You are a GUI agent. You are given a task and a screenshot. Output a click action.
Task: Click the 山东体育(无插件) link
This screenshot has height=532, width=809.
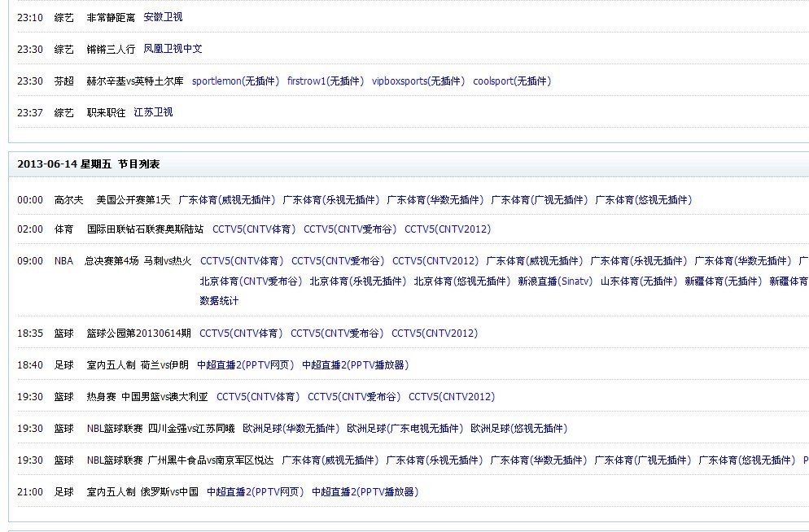pos(638,281)
